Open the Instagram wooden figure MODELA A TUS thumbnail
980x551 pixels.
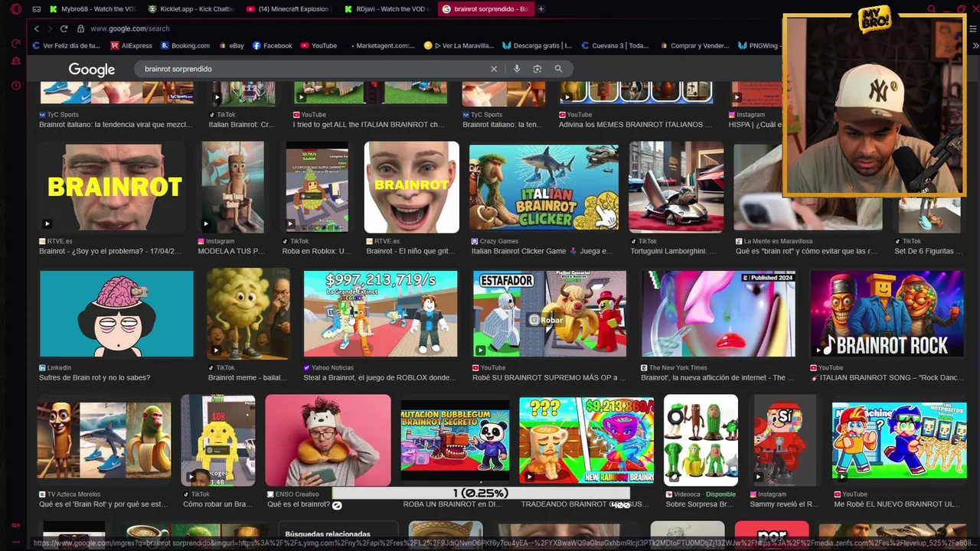tap(233, 187)
